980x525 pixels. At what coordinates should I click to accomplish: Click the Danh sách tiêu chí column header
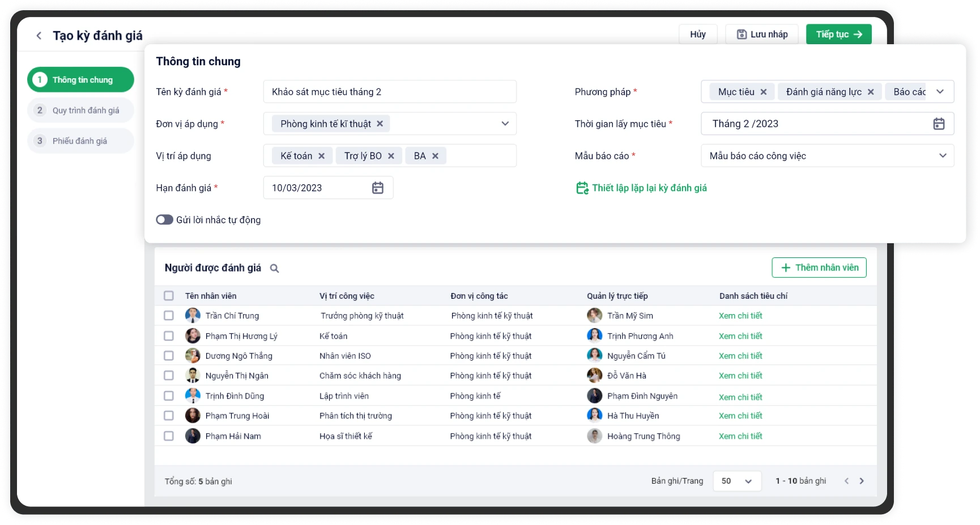coord(753,295)
